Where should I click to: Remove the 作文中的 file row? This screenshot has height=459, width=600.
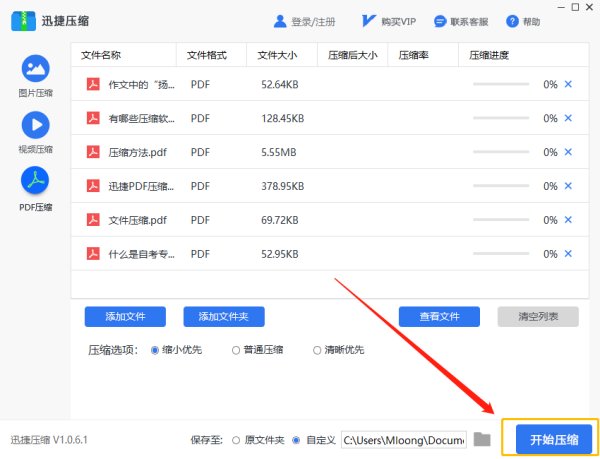tap(568, 84)
